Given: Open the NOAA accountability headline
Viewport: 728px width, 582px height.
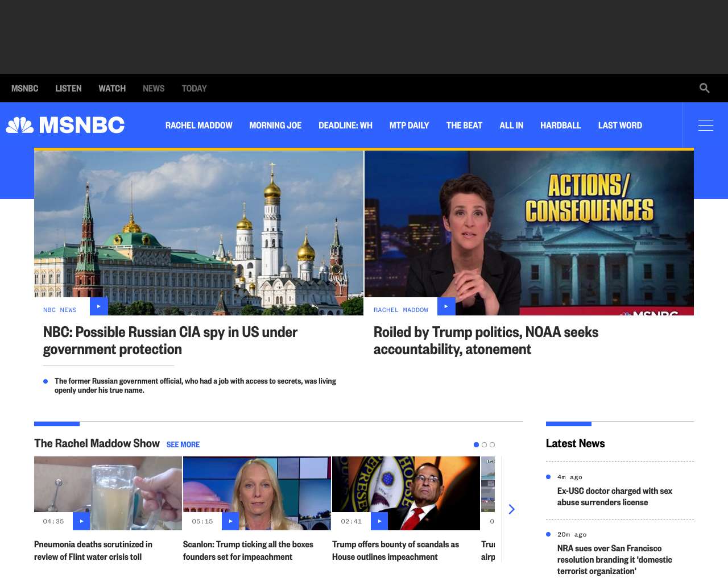Looking at the screenshot, I should (486, 340).
